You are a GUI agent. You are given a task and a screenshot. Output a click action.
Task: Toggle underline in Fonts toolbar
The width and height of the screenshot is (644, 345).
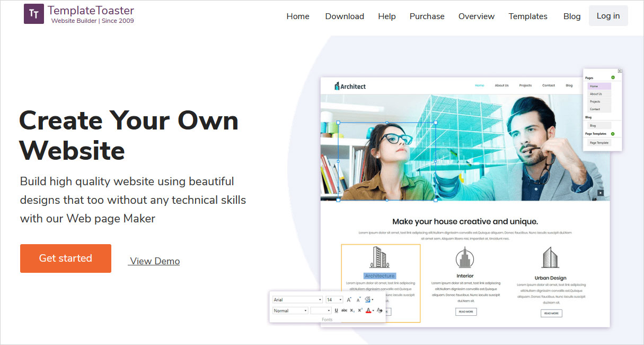pos(336,310)
